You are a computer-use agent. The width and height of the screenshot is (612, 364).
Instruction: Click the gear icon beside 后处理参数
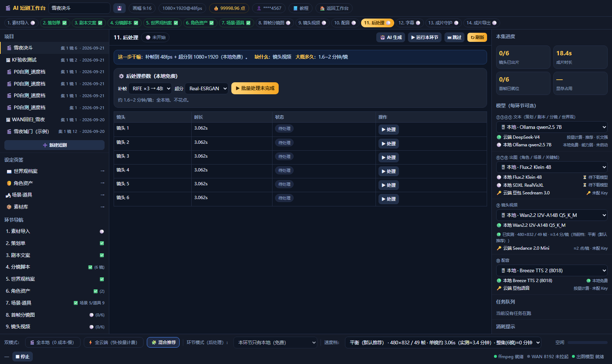click(121, 76)
